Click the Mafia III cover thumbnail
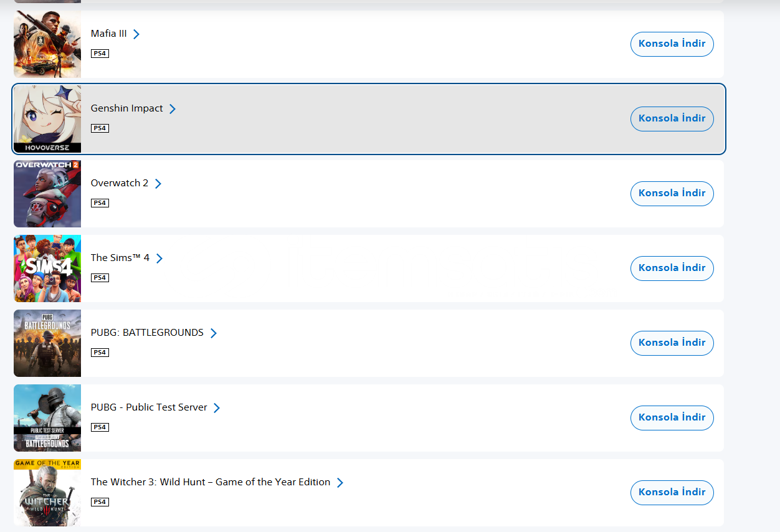 point(47,44)
